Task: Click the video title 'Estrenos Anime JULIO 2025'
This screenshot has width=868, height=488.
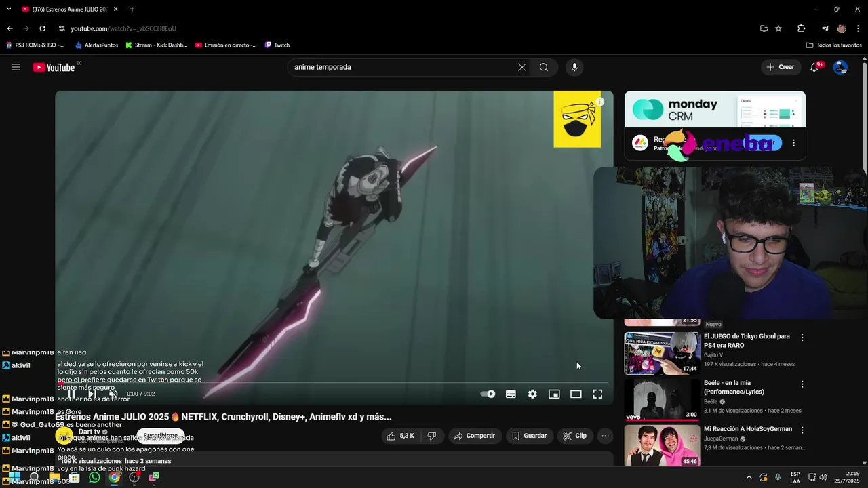Action: pyautogui.click(x=223, y=417)
